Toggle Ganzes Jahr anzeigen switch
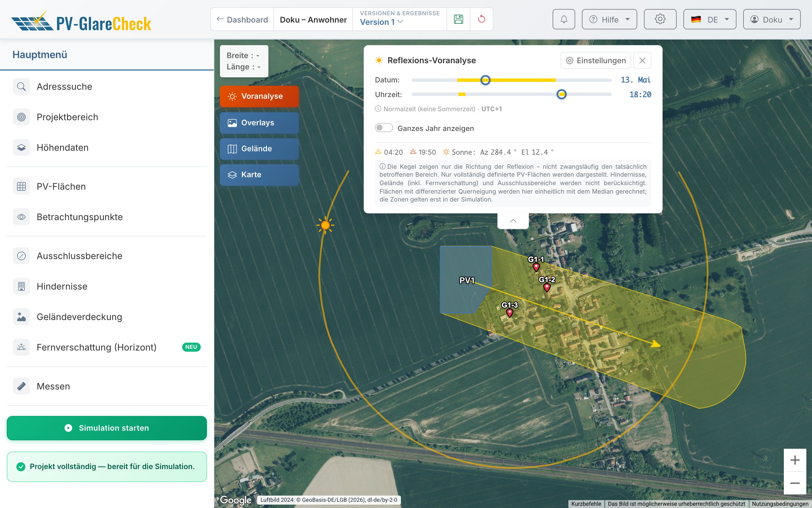 [384, 128]
